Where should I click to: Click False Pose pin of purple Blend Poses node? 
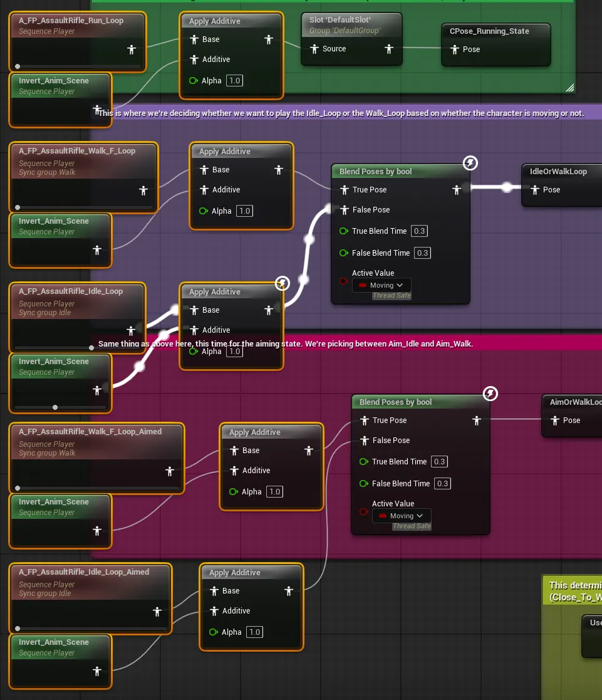[344, 210]
